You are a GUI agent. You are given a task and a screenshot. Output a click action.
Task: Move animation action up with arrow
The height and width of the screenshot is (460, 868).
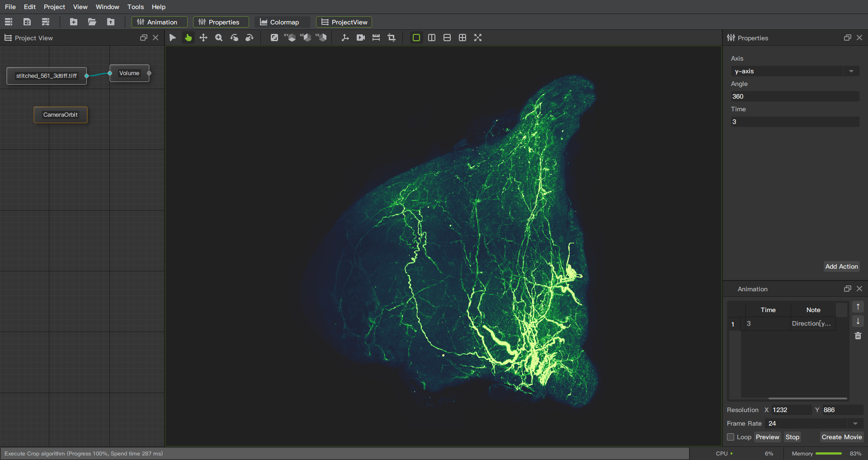858,307
